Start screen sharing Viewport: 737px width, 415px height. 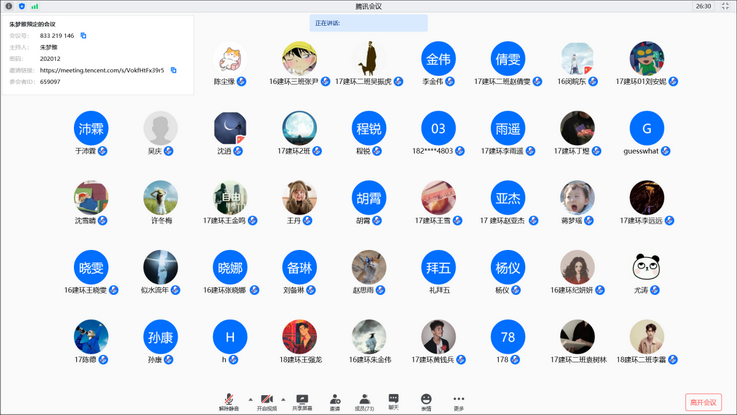click(x=301, y=402)
